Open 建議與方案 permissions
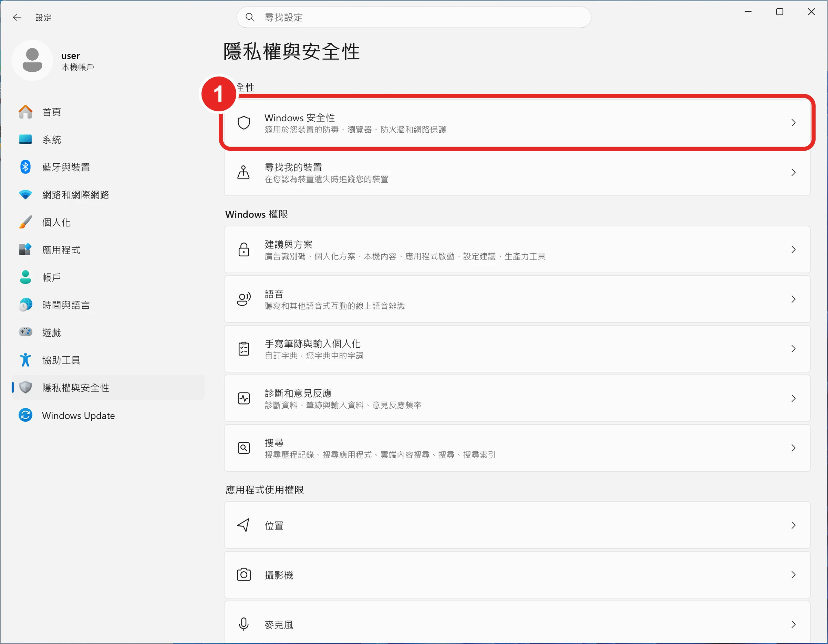The width and height of the screenshot is (828, 644). point(517,249)
